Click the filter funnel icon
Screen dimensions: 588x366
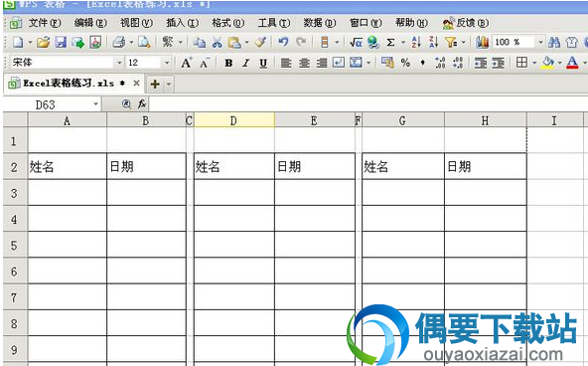[451, 42]
